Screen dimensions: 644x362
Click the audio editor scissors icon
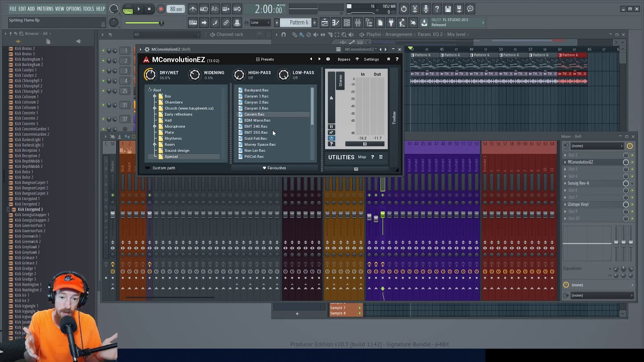click(x=415, y=9)
